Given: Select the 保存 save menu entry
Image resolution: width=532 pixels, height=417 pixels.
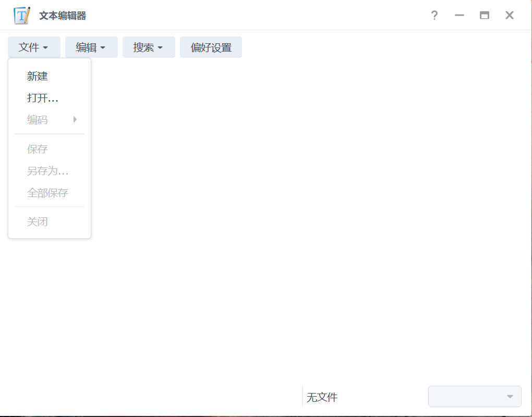Looking at the screenshot, I should (37, 149).
